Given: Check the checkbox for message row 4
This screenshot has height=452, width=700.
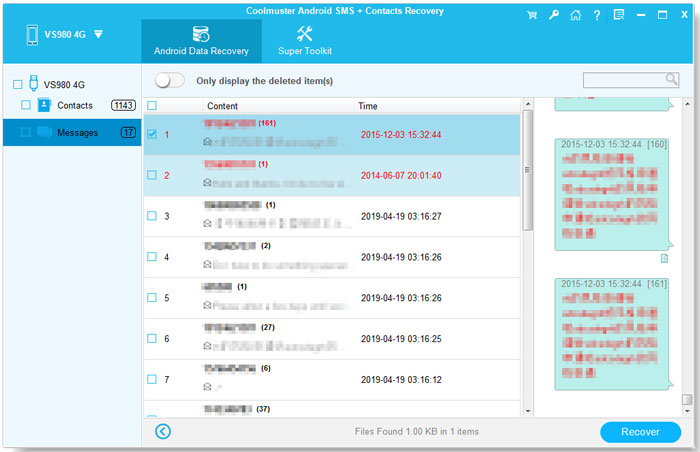Looking at the screenshot, I should point(152,256).
